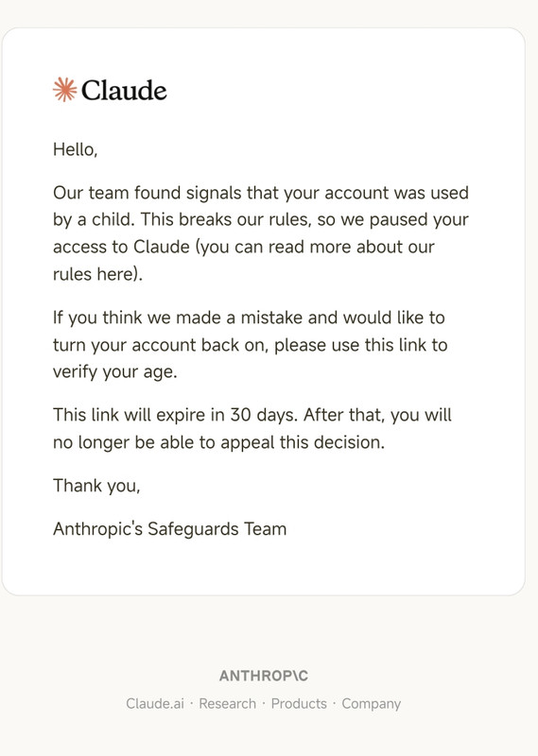Open the Research footer link

point(227,703)
